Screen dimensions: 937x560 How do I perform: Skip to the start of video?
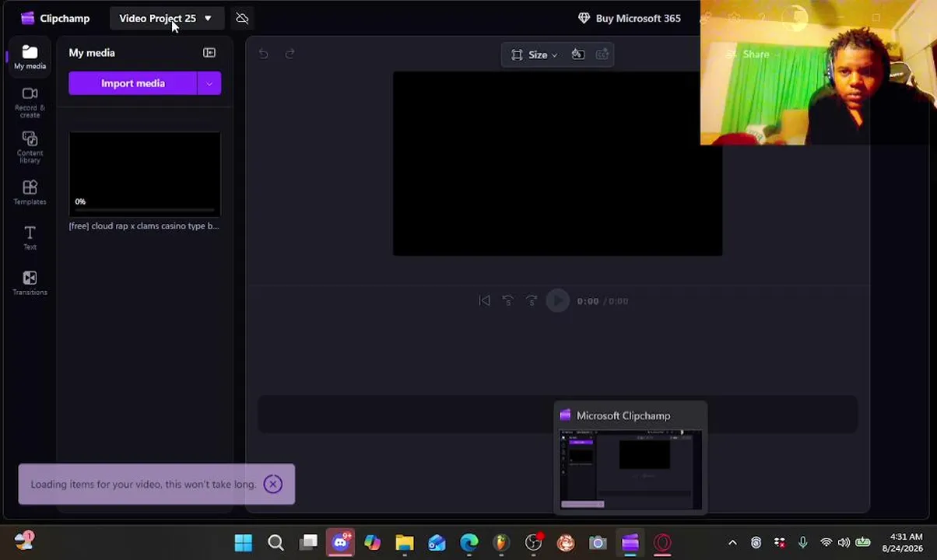point(484,301)
